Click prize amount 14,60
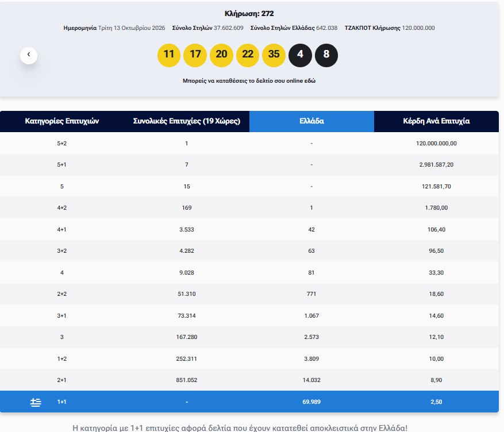The image size is (504, 432). click(436, 315)
